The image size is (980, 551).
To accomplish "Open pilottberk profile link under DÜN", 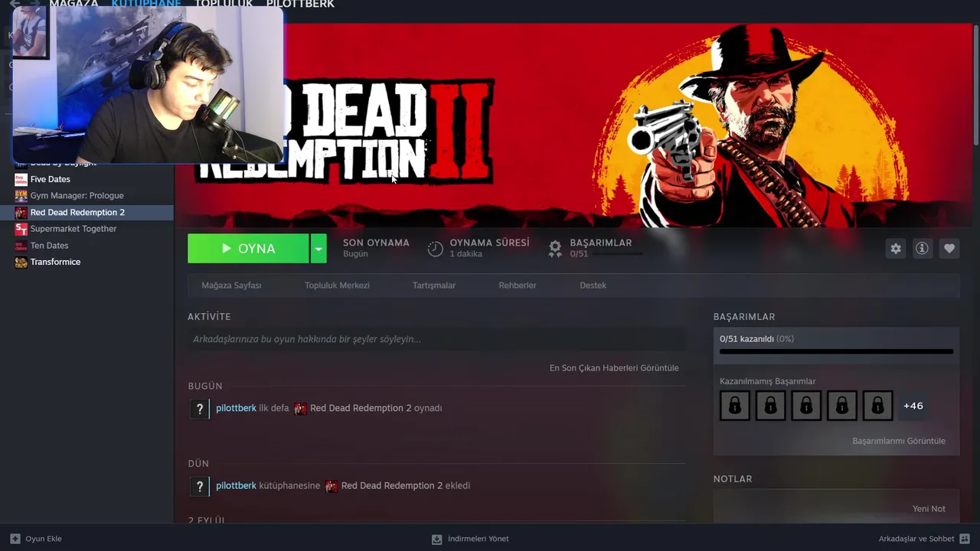I will (x=236, y=485).
